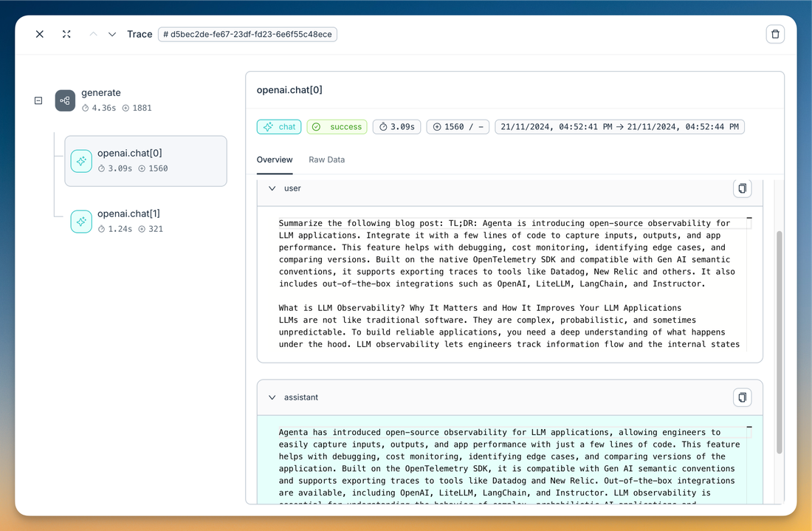The height and width of the screenshot is (531, 812).
Task: Go to the previous trace with up chevron
Action: point(93,34)
